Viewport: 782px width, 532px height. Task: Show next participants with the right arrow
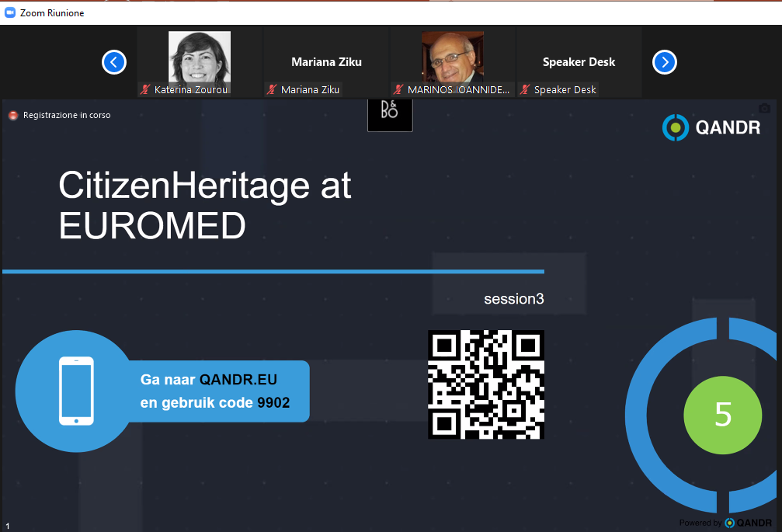point(664,62)
